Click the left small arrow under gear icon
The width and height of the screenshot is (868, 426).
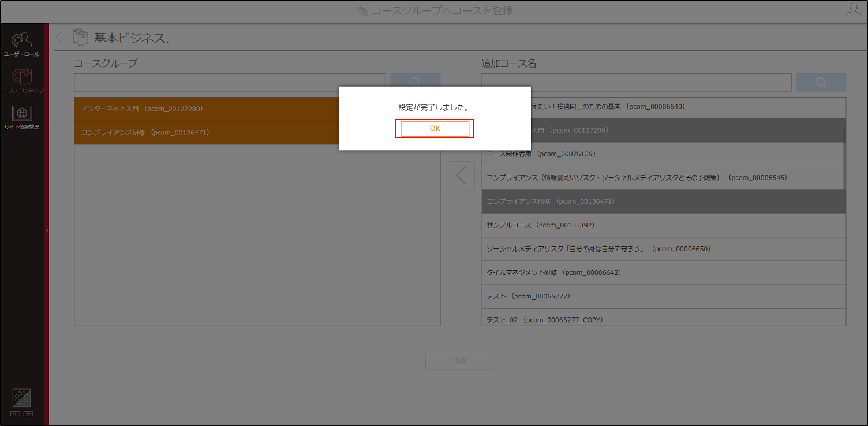click(x=15, y=413)
